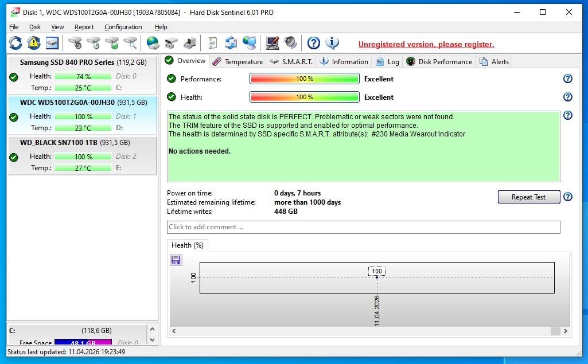Click the help icon next to Repeat Test
Screen dimensions: 588x364
pos(567,197)
